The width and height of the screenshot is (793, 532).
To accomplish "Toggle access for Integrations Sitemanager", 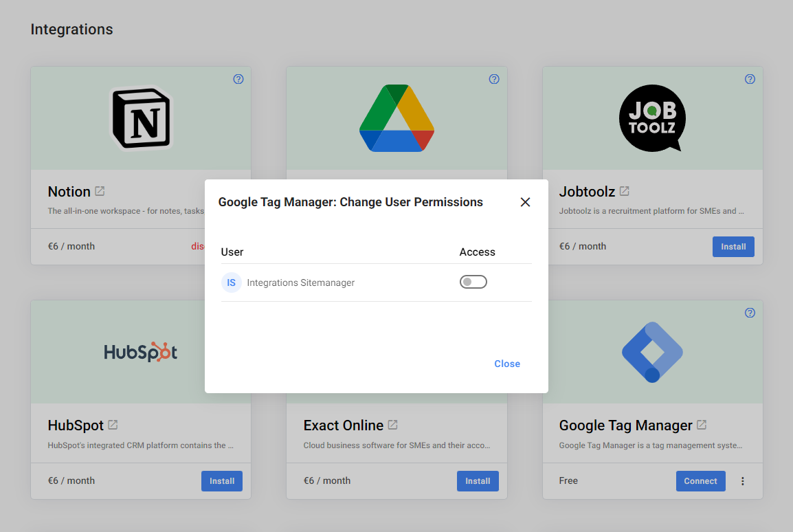I will pyautogui.click(x=473, y=282).
